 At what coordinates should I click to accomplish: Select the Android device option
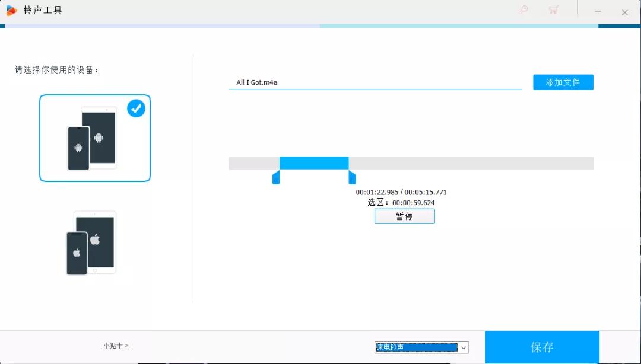(x=95, y=138)
